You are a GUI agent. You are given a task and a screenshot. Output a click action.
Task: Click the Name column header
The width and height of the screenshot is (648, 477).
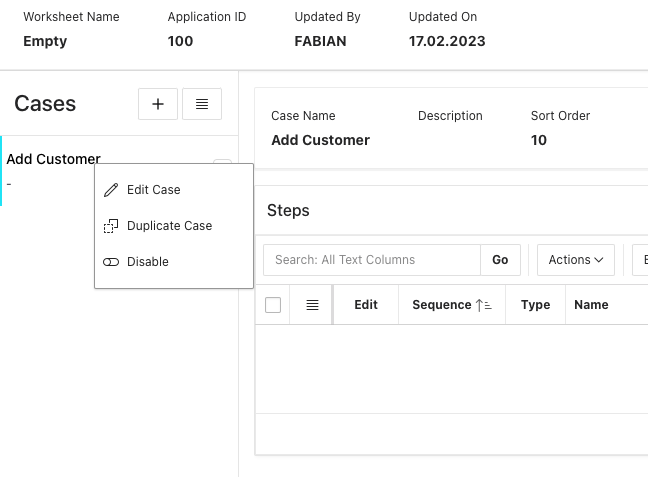point(591,305)
